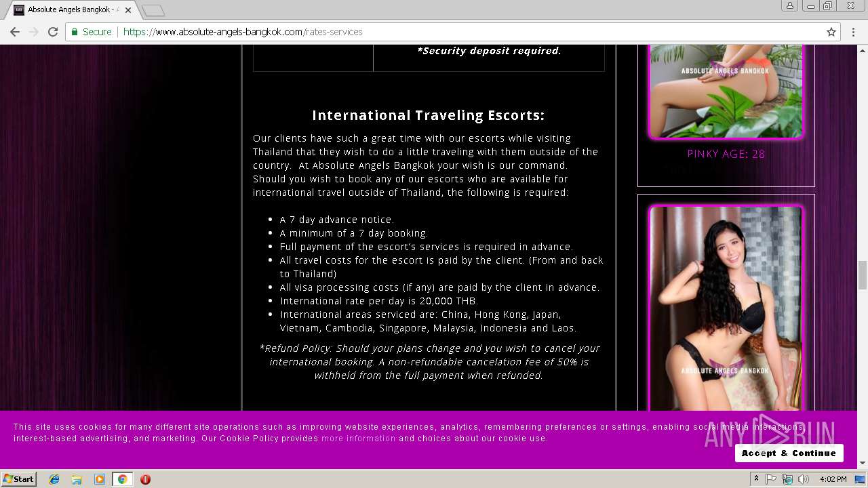Open a new tab button
The width and height of the screenshot is (868, 488).
coord(153,10)
